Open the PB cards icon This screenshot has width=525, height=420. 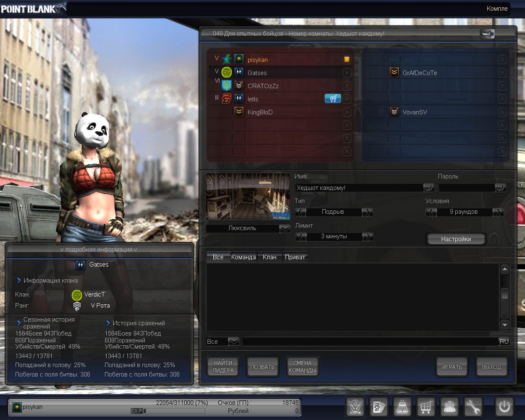point(379,407)
